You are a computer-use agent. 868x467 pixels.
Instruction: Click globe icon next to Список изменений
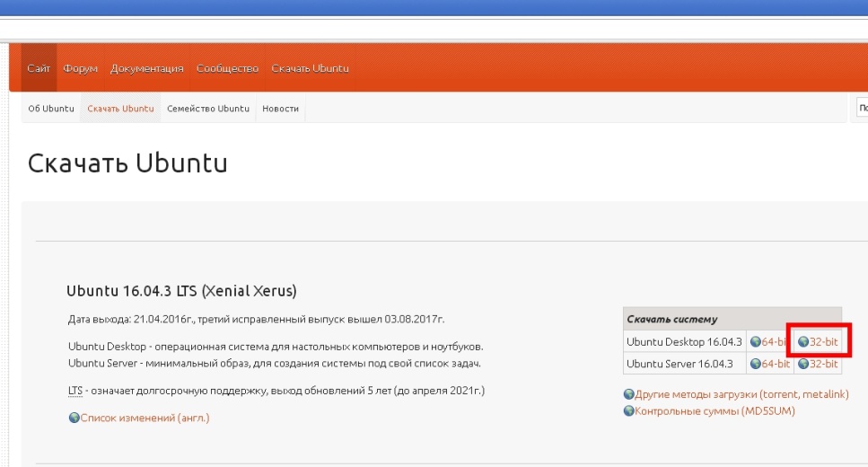click(74, 418)
